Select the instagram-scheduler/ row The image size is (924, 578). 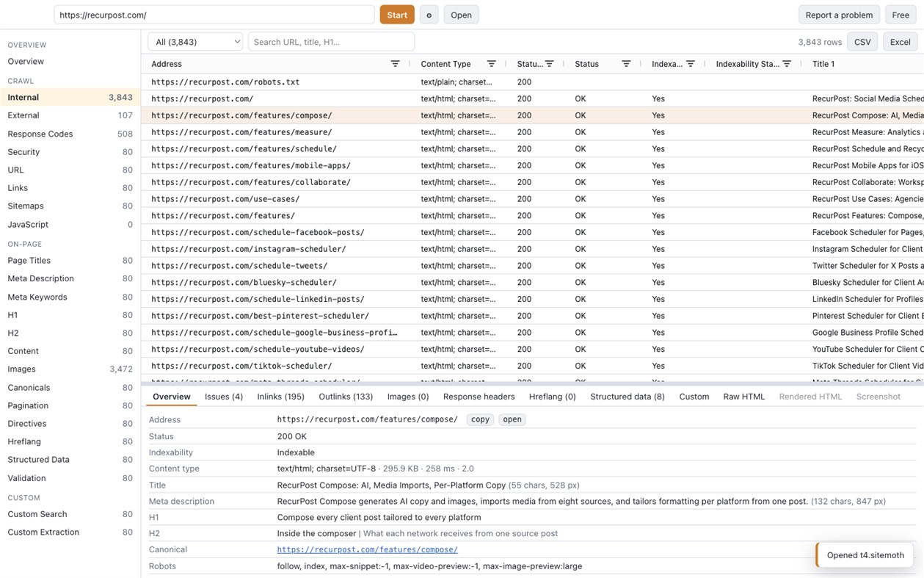533,249
